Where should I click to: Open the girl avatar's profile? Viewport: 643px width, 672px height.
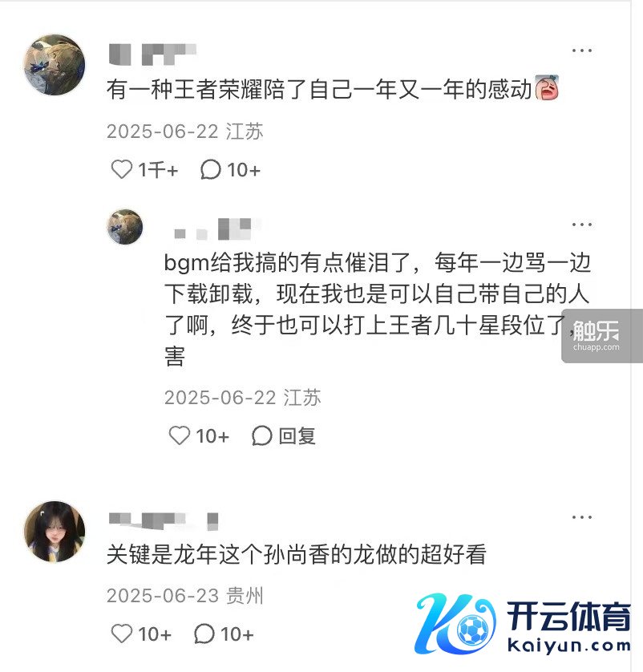coord(55,532)
